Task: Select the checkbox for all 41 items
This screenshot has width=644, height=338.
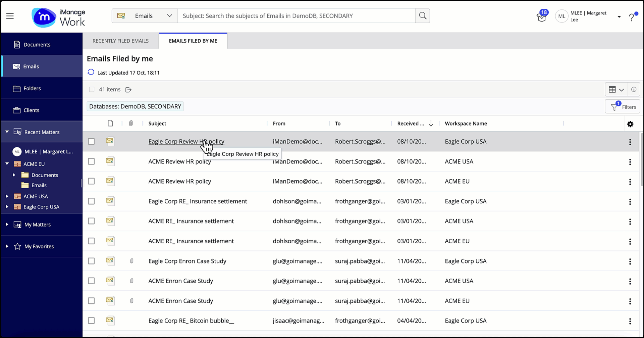Action: (x=92, y=89)
